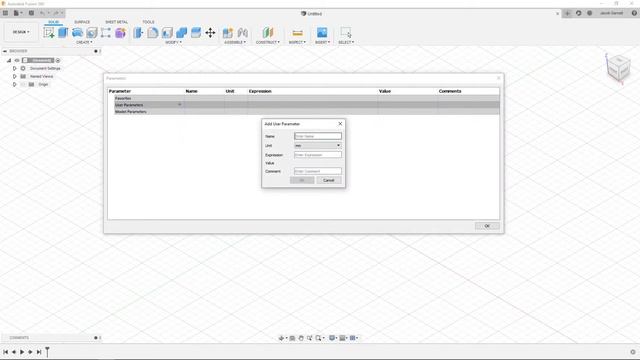Select the Revolve tool icon

coord(77,33)
